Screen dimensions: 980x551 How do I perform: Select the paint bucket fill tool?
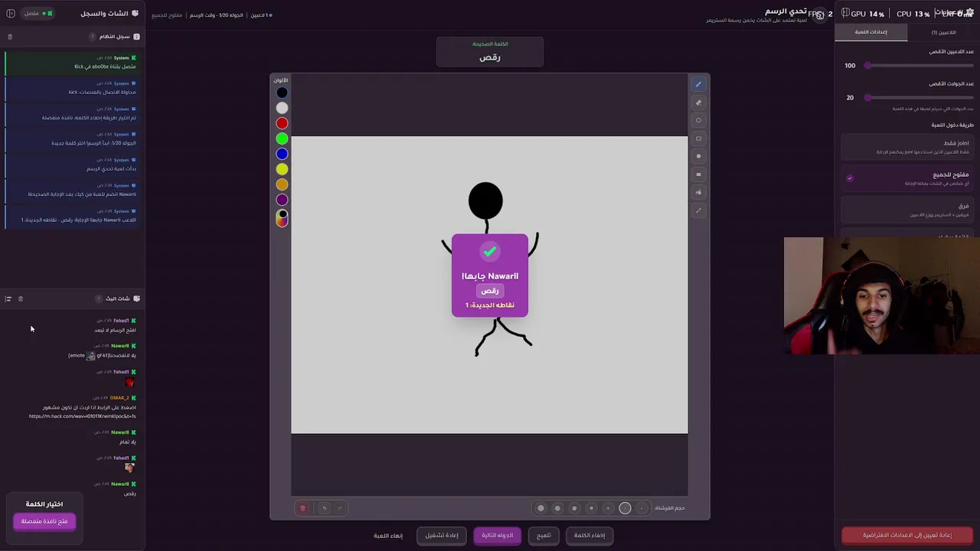click(x=698, y=192)
